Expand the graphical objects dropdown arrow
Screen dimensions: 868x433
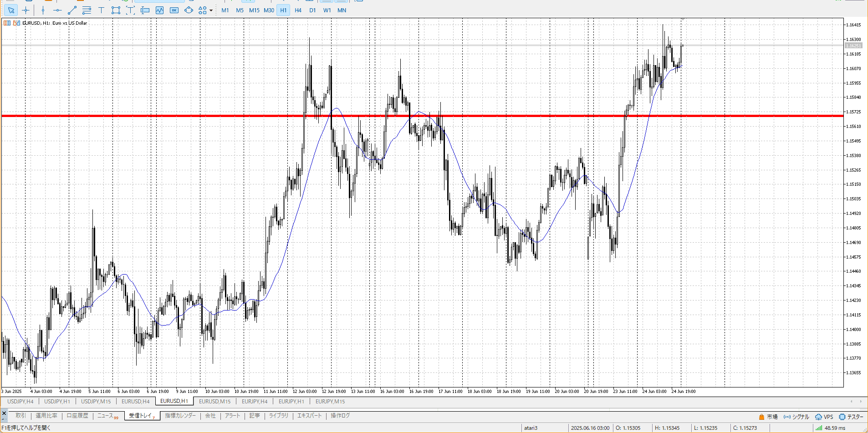[x=211, y=10]
